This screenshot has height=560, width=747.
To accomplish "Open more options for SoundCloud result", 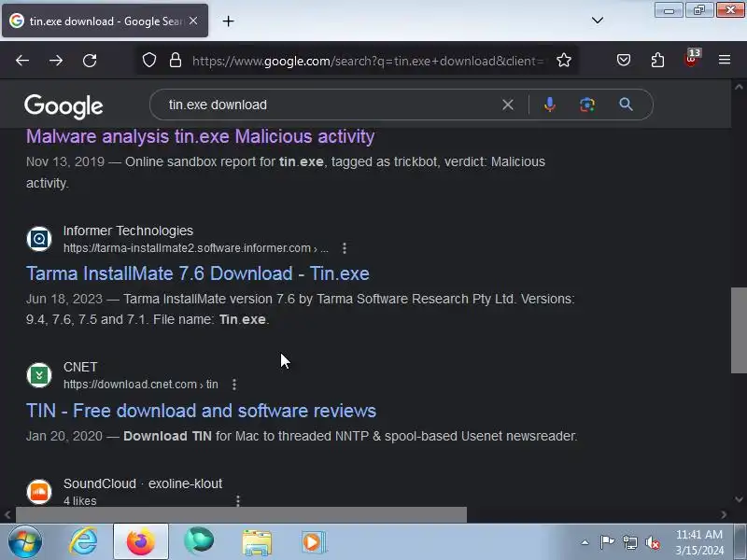I will pos(238,500).
